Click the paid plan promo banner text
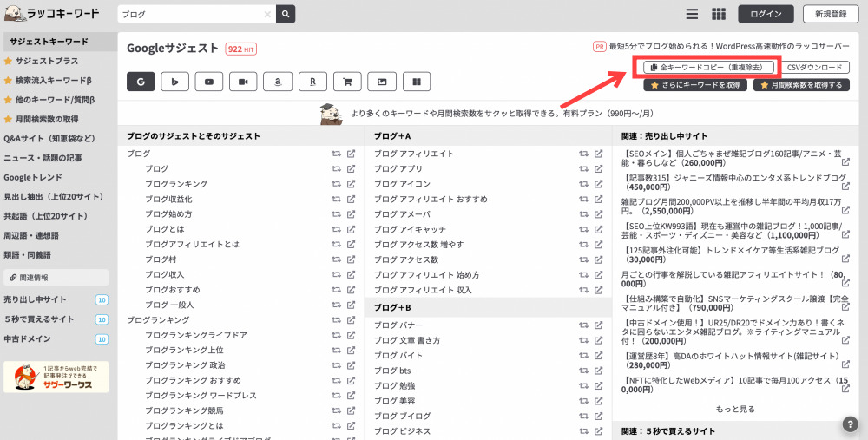Image resolution: width=868 pixels, height=440 pixels. (x=502, y=114)
